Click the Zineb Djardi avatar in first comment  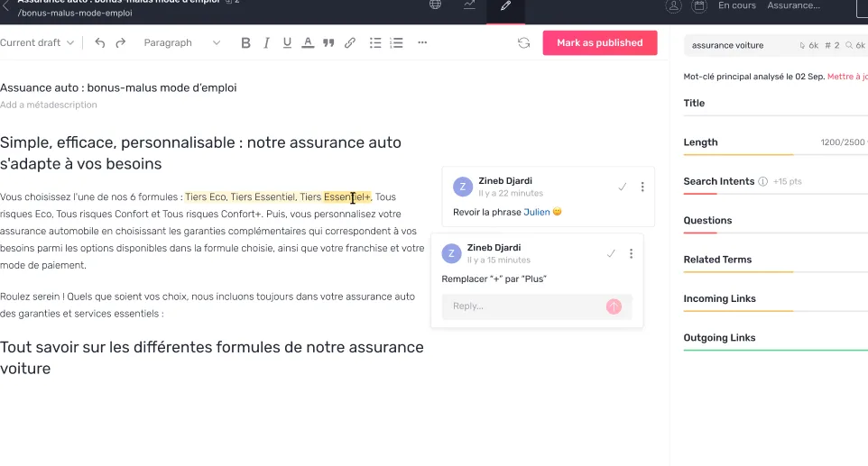click(x=463, y=187)
